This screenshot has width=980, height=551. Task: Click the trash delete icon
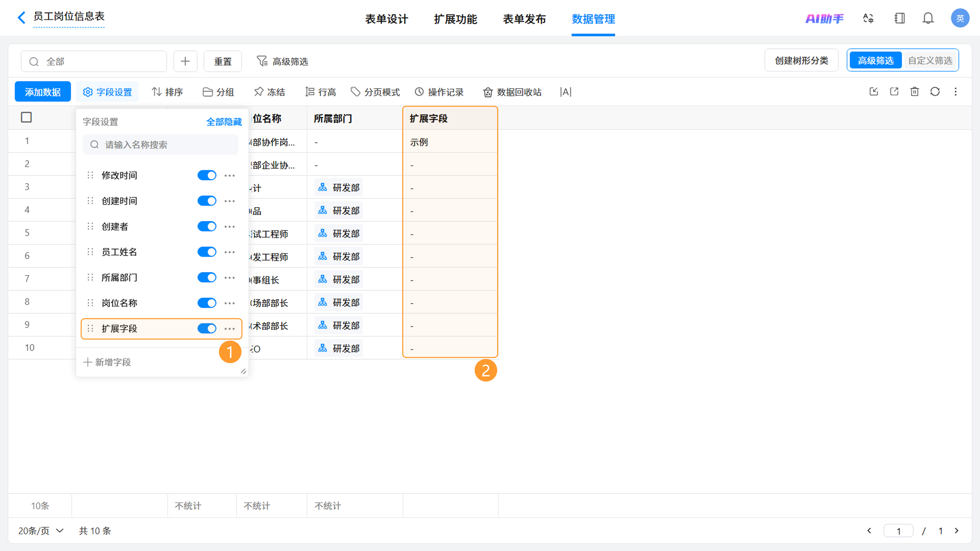point(915,91)
